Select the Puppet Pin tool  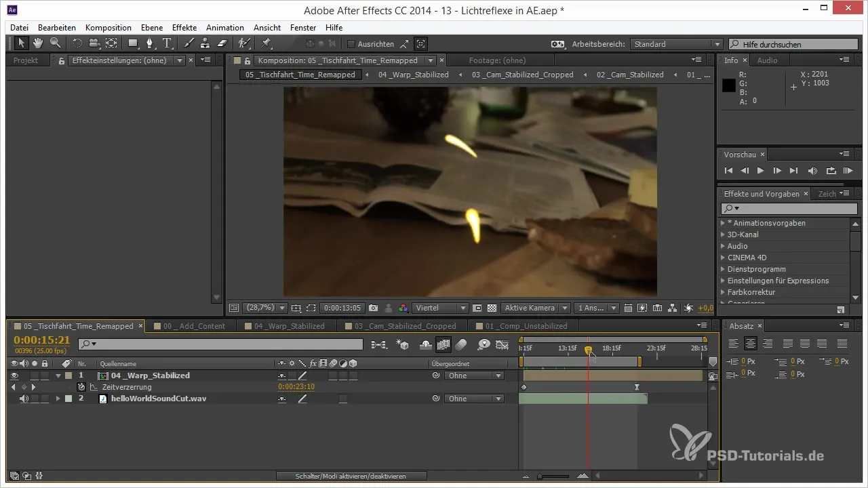point(266,43)
